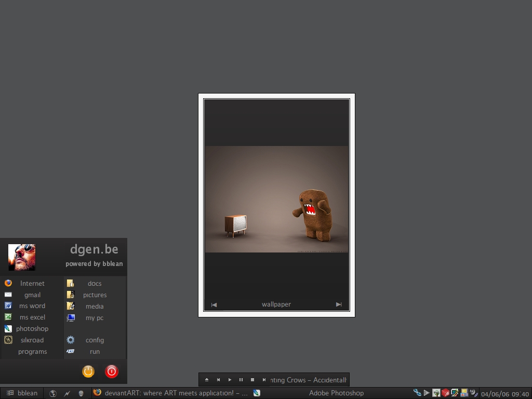Click the powered by bblean text

click(94, 263)
